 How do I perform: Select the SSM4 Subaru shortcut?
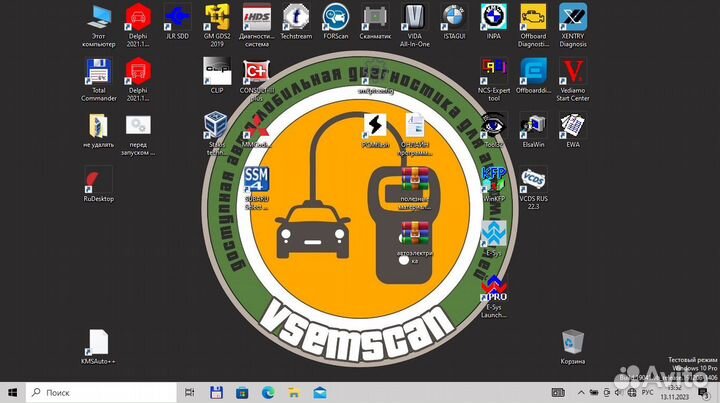point(257,181)
